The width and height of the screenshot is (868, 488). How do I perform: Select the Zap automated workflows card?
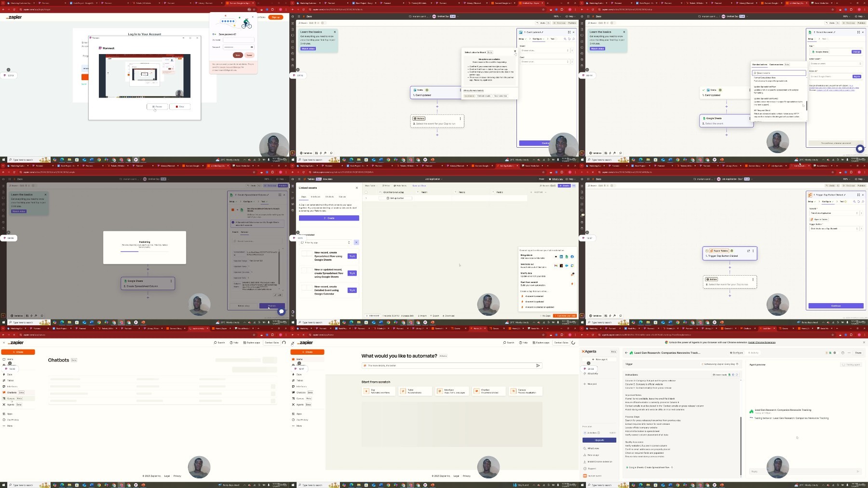[380, 391]
